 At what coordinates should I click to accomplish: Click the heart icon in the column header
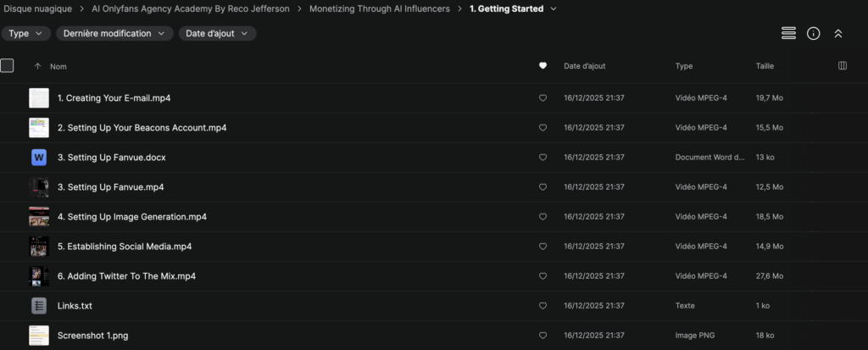point(542,66)
